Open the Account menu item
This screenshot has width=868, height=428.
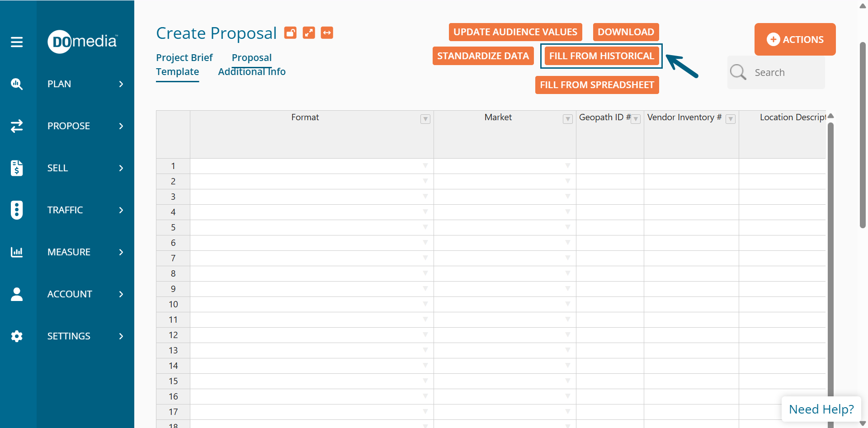tap(70, 294)
